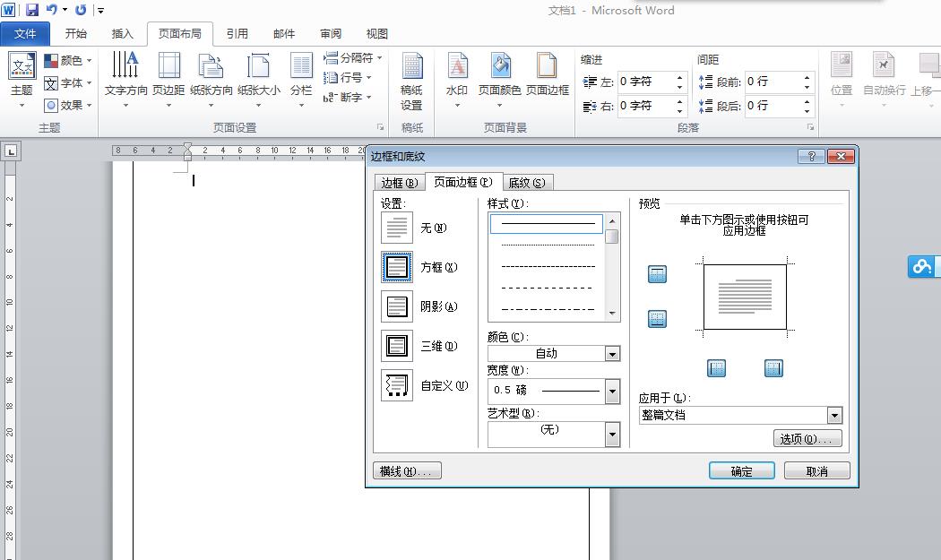
Task: Select the solid line style
Action: click(547, 224)
